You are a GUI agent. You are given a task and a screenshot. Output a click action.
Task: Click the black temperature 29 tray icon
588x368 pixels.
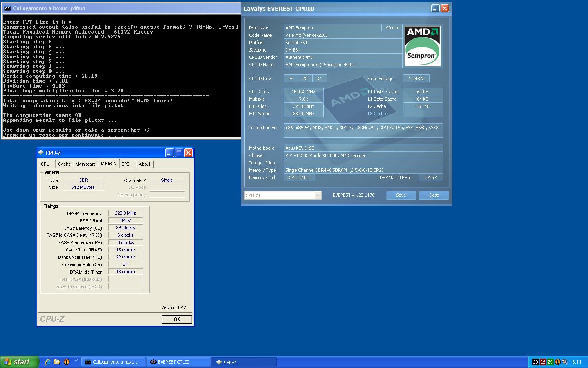[x=535, y=362]
